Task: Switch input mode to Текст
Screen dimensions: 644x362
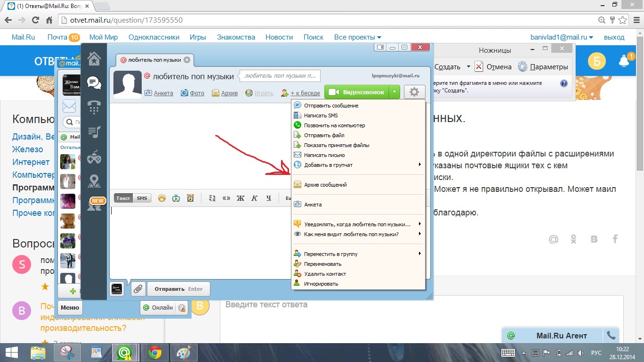Action: point(123,198)
